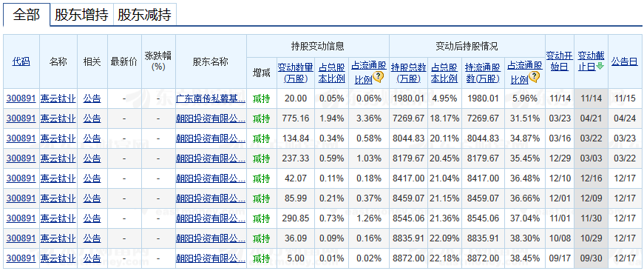Click the 38.45% cell

point(525,258)
